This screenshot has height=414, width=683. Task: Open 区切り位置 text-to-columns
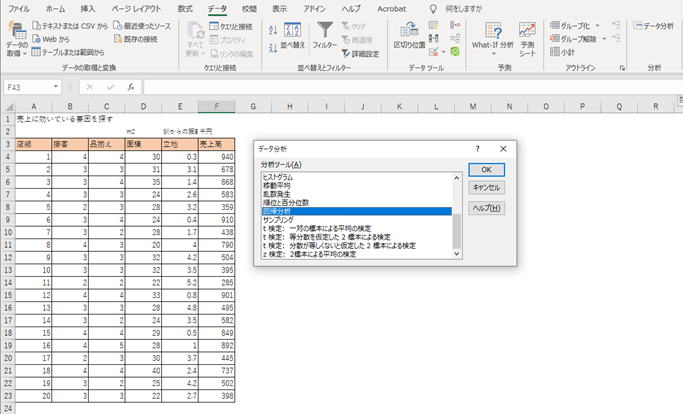409,36
